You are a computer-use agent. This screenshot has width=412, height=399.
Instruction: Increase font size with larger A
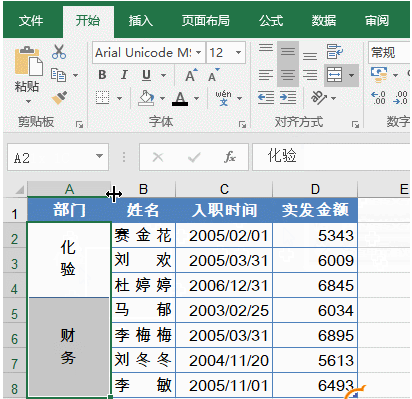[x=191, y=75]
